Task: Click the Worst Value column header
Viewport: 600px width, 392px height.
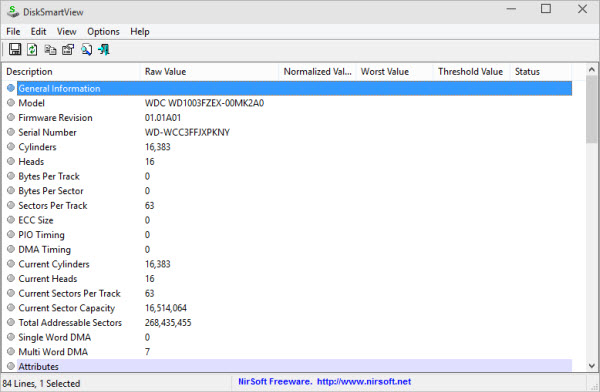Action: pyautogui.click(x=395, y=72)
